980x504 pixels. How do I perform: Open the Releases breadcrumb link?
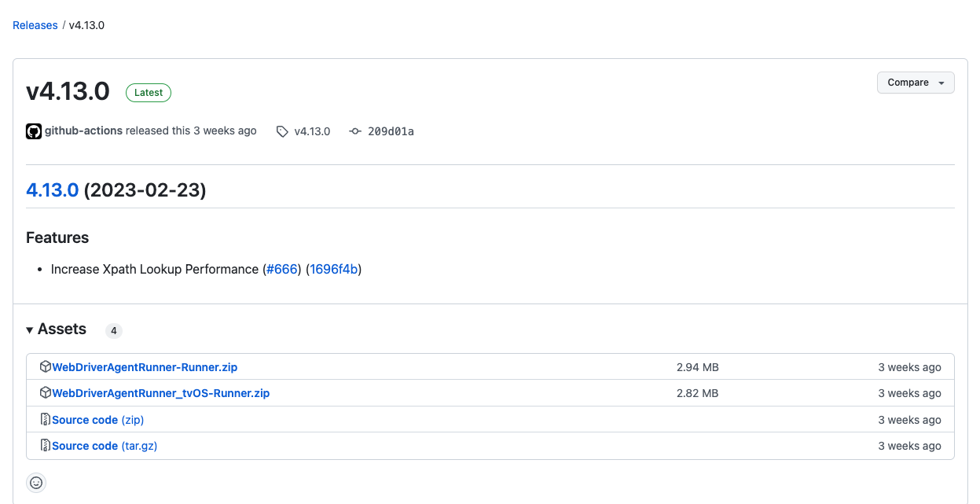pyautogui.click(x=35, y=25)
